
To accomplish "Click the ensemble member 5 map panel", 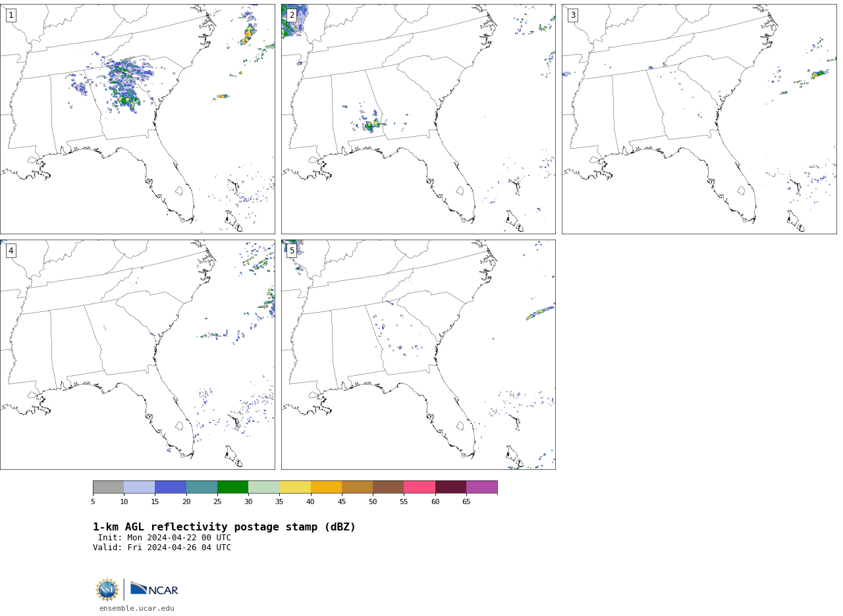I will click(x=418, y=355).
